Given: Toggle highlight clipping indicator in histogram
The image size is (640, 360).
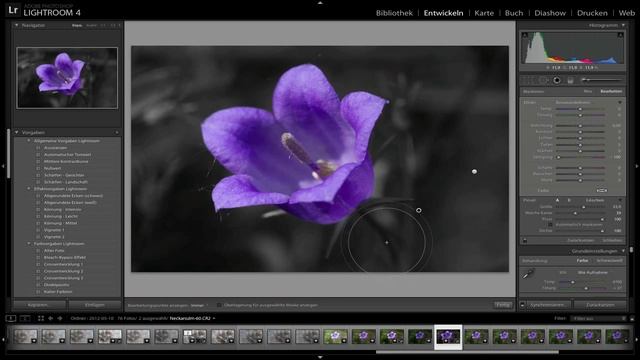Looking at the screenshot, I should point(620,35).
